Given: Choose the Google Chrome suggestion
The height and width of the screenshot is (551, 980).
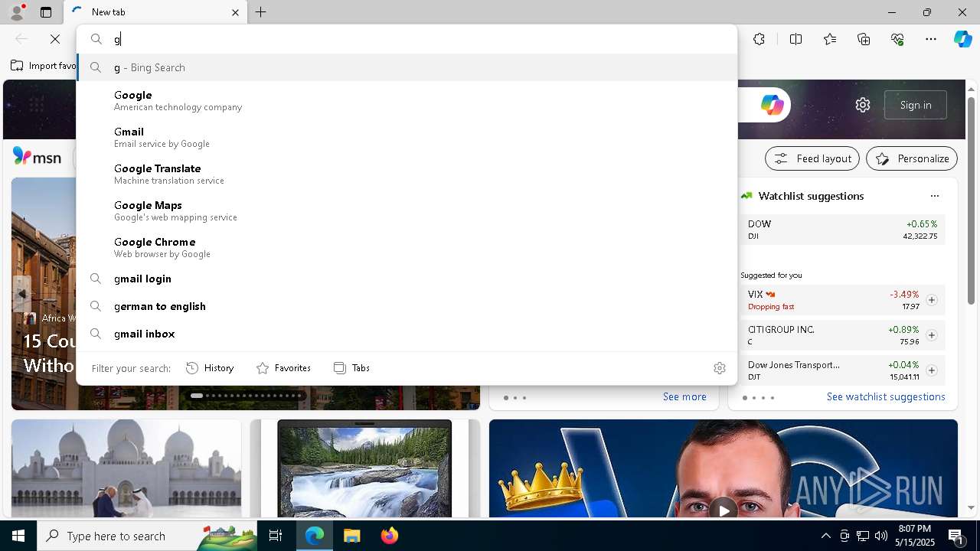Looking at the screenshot, I should pyautogui.click(x=407, y=247).
